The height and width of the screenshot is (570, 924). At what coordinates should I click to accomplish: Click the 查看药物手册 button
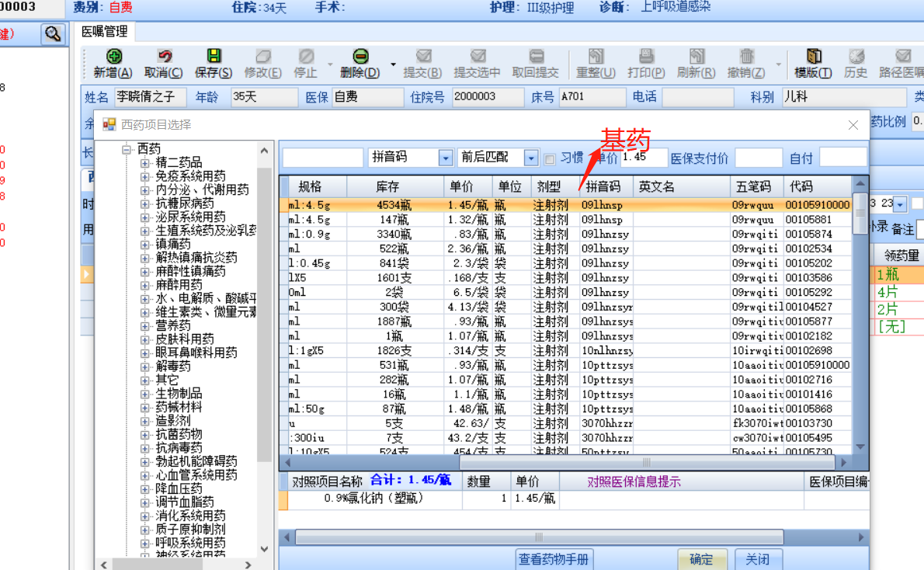[x=554, y=559]
